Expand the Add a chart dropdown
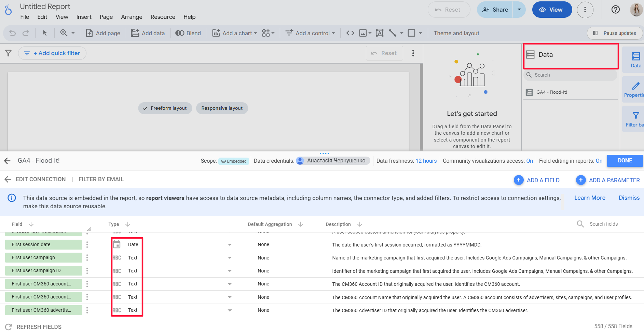The height and width of the screenshot is (334, 644). tap(256, 33)
